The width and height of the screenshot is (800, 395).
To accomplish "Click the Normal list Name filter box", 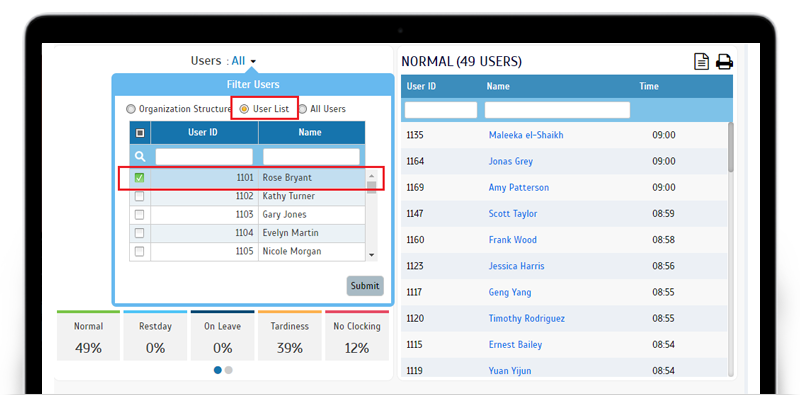I will coord(557,110).
